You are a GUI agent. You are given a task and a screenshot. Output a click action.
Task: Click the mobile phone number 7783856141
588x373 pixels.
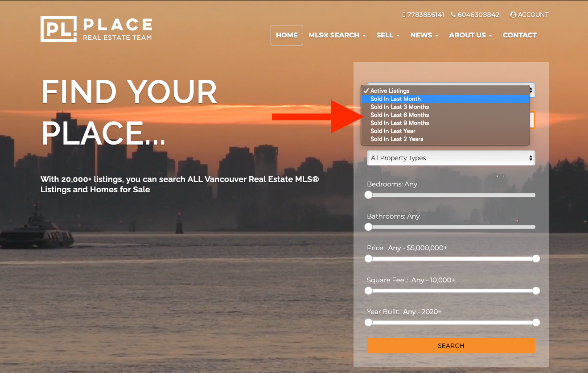(x=423, y=15)
